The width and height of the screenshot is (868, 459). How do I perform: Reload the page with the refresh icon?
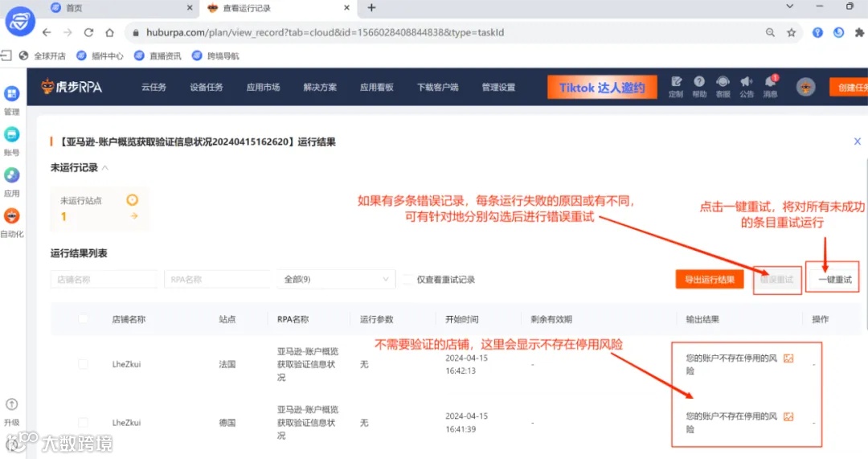coord(88,33)
